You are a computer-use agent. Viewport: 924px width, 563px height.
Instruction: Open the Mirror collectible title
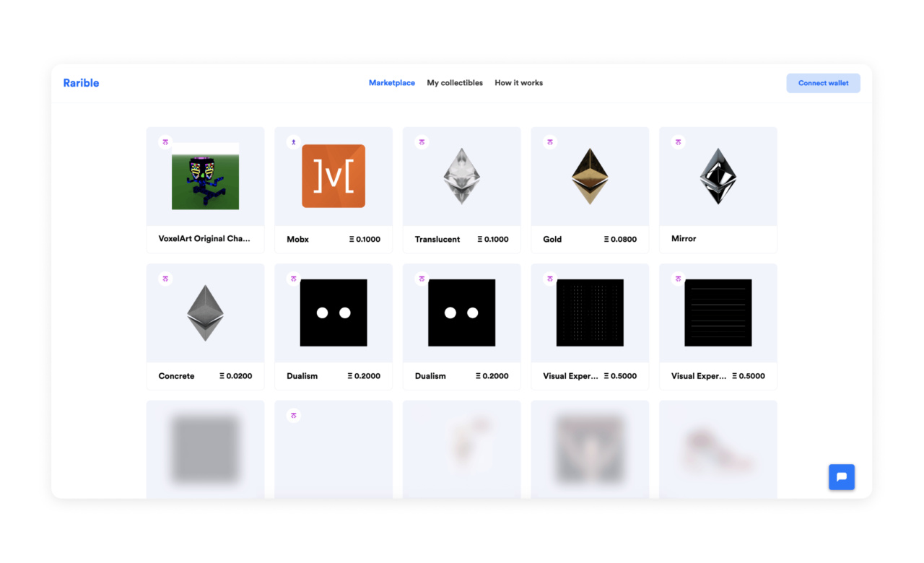tap(684, 239)
